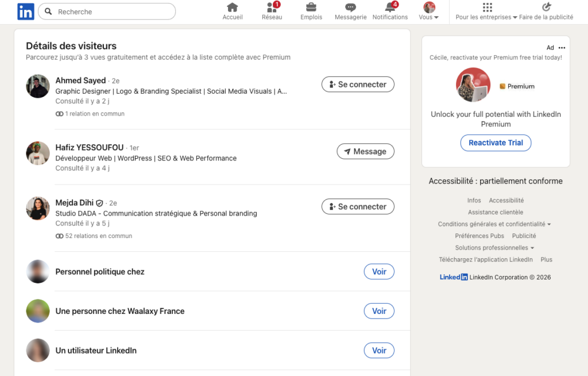588x376 pixels.
Task: Click the Plus menu item in footer
Action: (x=546, y=259)
